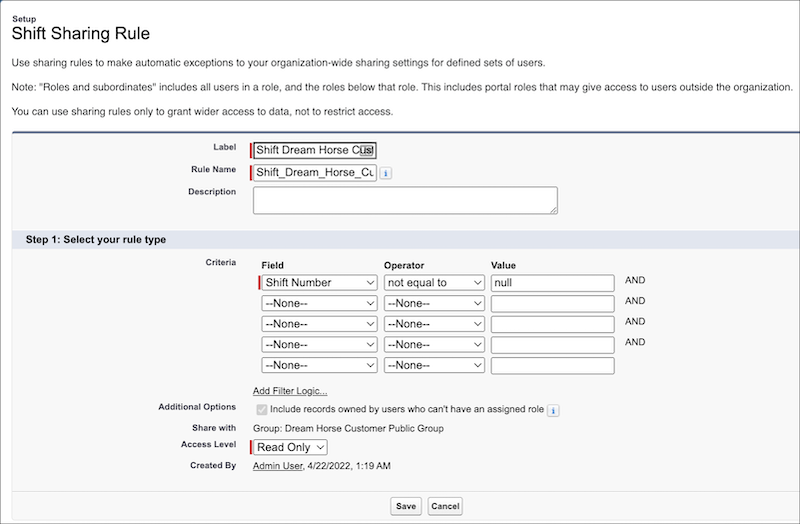Screen dimensions: 800x524
Task: Click the Cancel button
Action: [x=445, y=506]
